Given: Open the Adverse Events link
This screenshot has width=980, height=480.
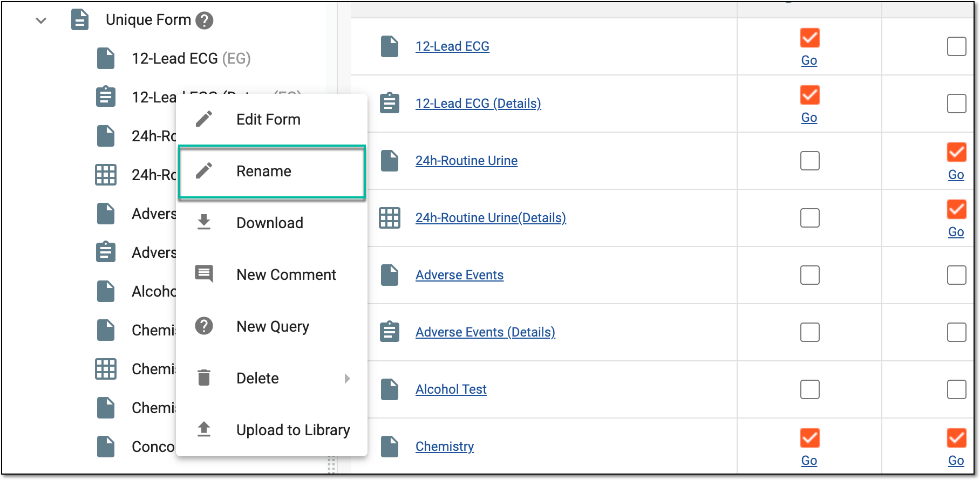Looking at the screenshot, I should pyautogui.click(x=459, y=275).
